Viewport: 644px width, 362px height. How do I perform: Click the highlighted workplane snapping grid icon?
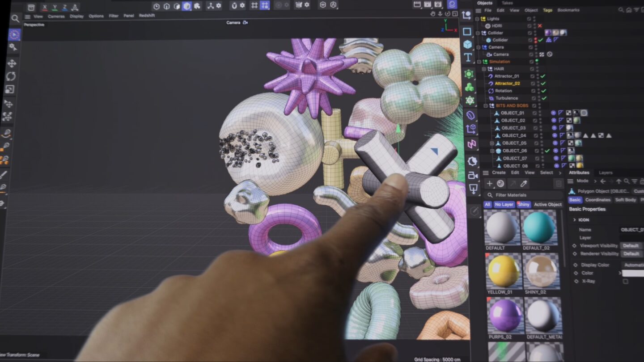(265, 6)
